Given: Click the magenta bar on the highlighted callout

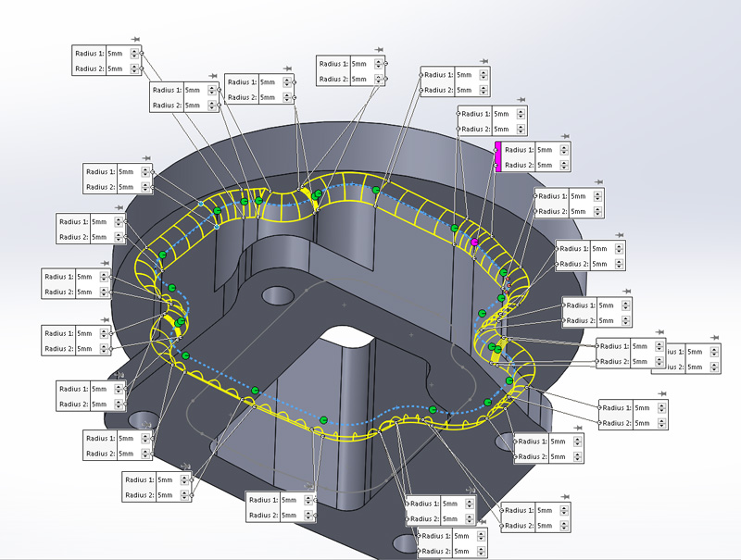Looking at the screenshot, I should [497, 157].
